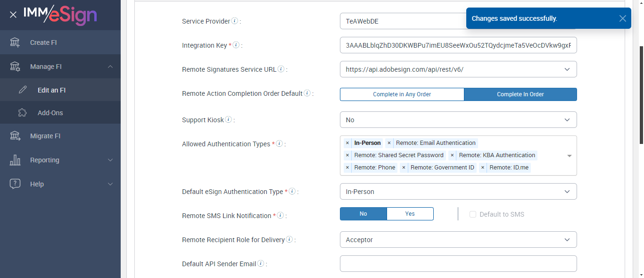Go to Create FI page
644x278 pixels.
[x=43, y=42]
